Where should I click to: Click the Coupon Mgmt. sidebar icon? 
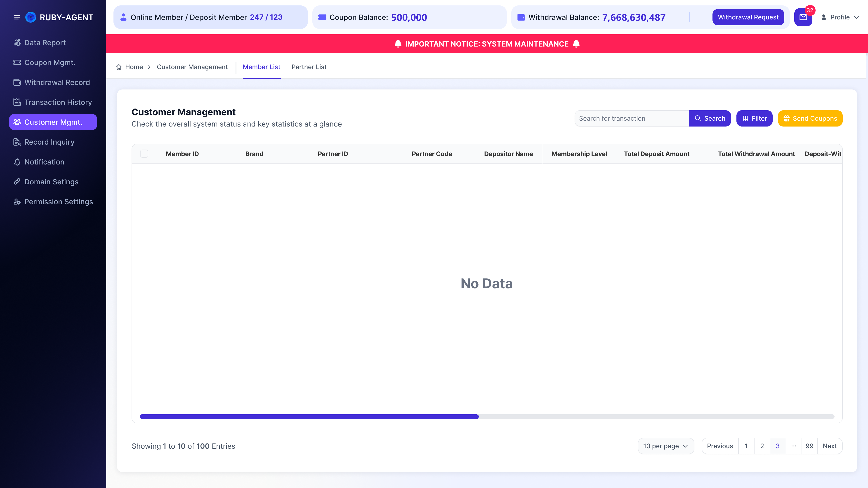17,63
